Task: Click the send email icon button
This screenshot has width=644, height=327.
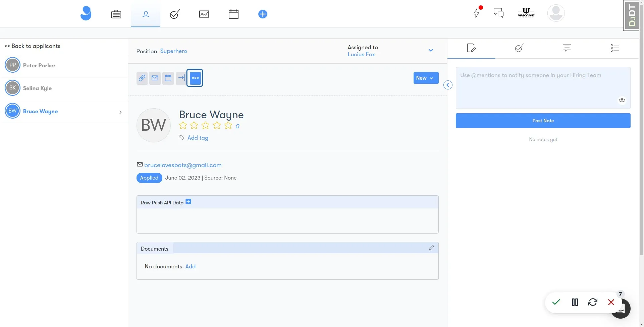Action: pyautogui.click(x=155, y=78)
